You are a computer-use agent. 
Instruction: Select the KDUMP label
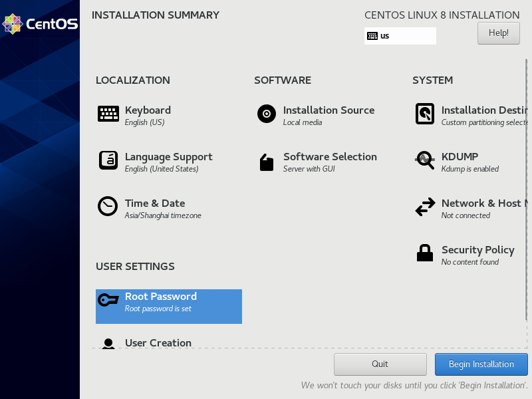(x=460, y=157)
